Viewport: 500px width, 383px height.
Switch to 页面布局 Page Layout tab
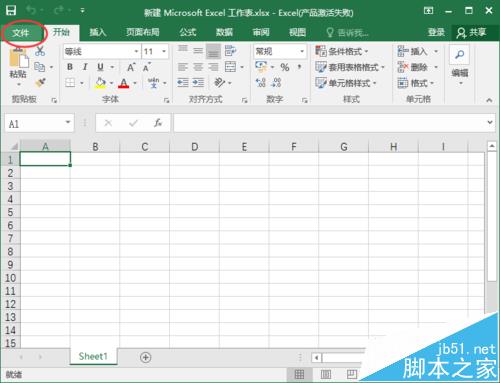click(x=143, y=32)
